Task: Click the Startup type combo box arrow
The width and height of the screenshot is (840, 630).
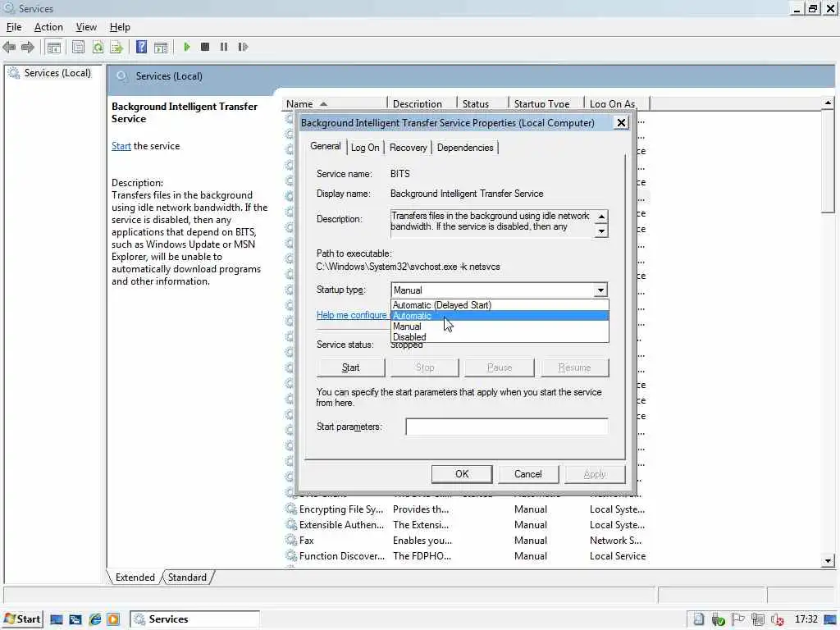Action: tap(600, 290)
